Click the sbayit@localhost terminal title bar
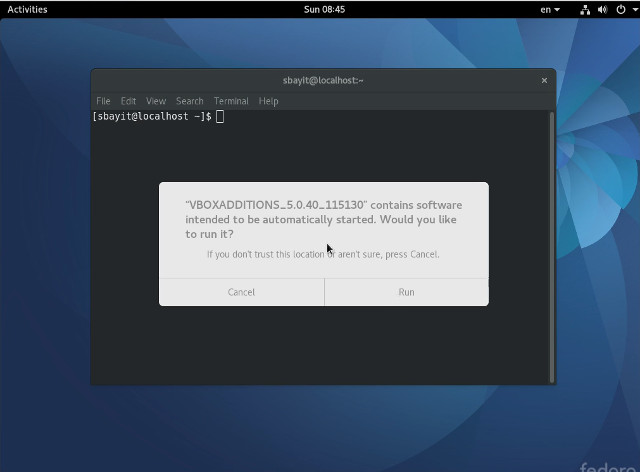 pyautogui.click(x=323, y=80)
